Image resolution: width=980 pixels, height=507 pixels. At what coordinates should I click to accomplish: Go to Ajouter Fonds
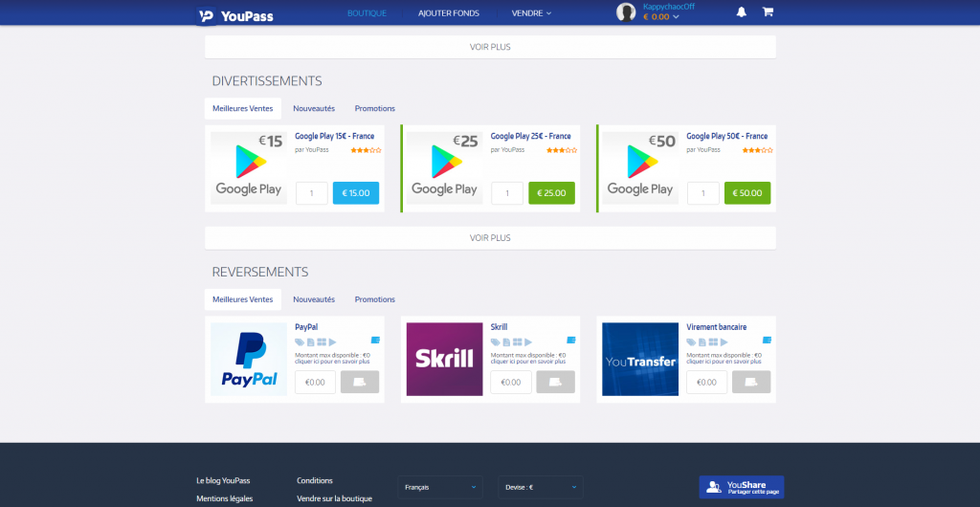[x=449, y=13]
